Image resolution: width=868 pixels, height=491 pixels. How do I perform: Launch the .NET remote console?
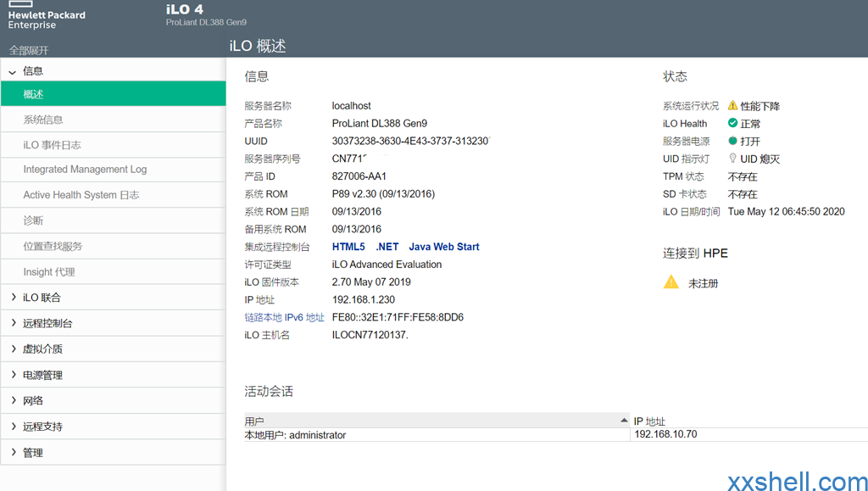387,247
